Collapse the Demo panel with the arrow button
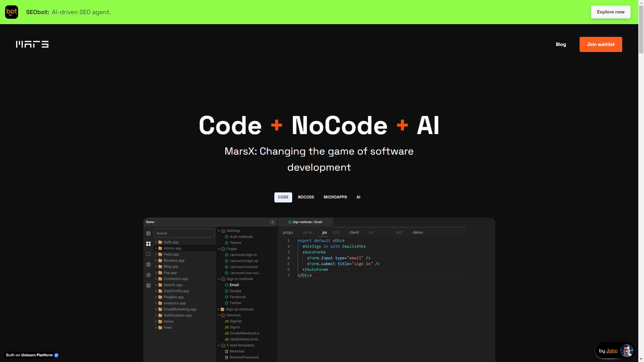Viewport: 644px width, 362px height. click(272, 222)
